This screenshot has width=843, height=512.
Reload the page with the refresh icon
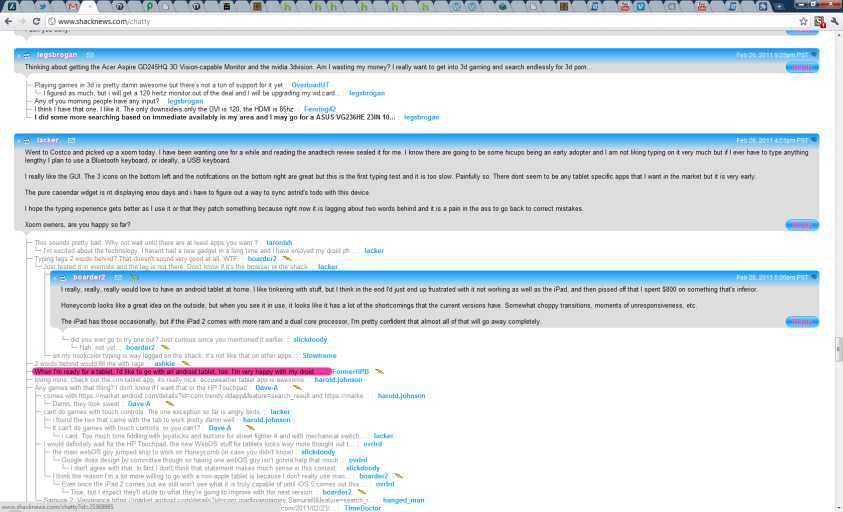coord(36,22)
